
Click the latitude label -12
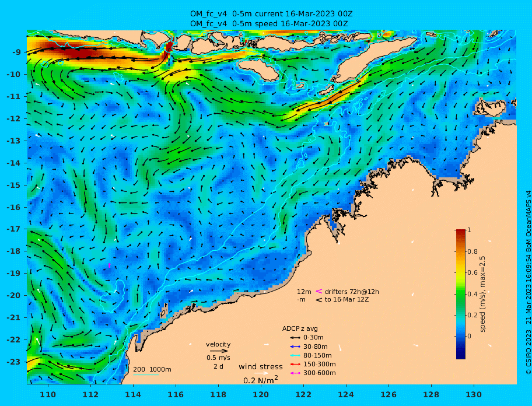click(x=15, y=119)
